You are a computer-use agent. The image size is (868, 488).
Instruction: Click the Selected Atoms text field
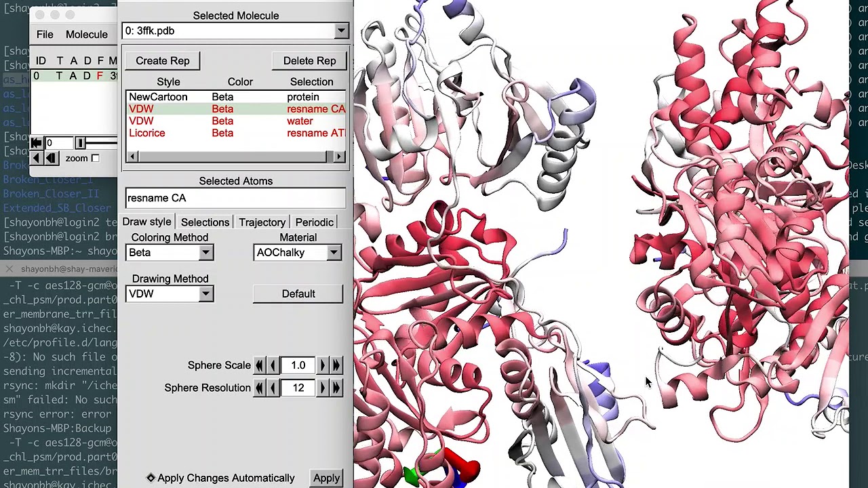[x=235, y=198]
